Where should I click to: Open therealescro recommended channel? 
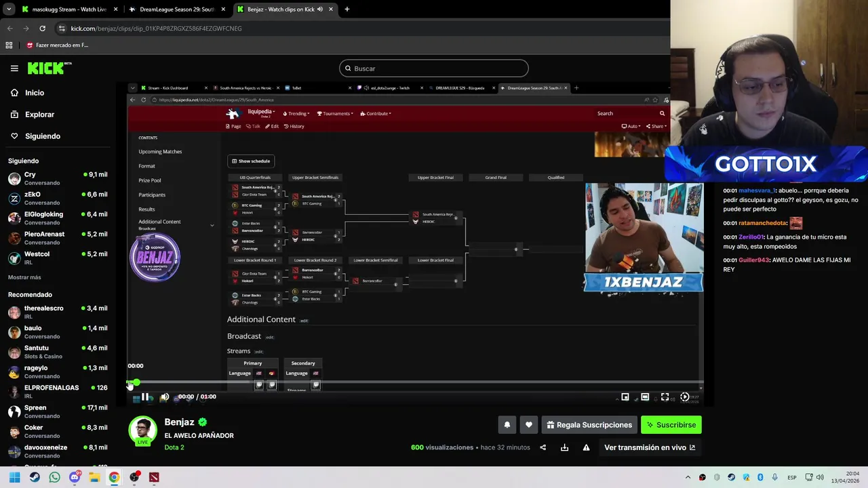click(x=58, y=312)
